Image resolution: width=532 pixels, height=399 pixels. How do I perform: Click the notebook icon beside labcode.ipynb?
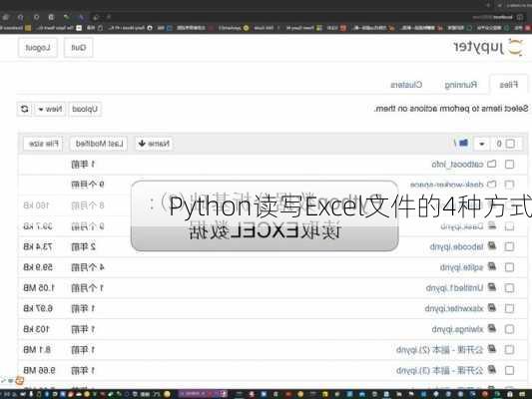coord(492,246)
